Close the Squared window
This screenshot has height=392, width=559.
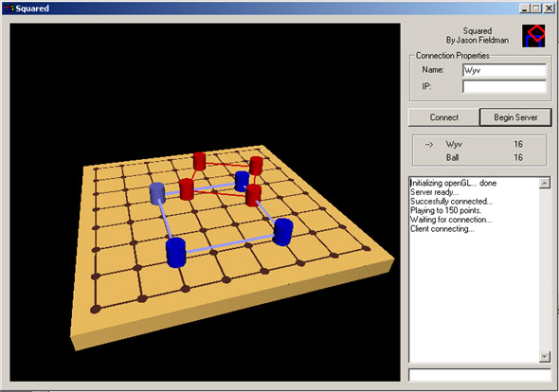(549, 9)
